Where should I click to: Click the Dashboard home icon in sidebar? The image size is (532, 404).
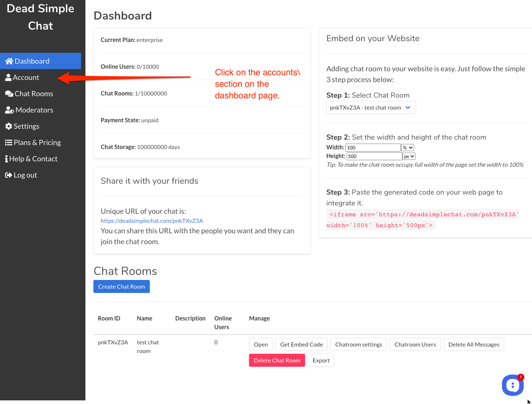click(9, 61)
